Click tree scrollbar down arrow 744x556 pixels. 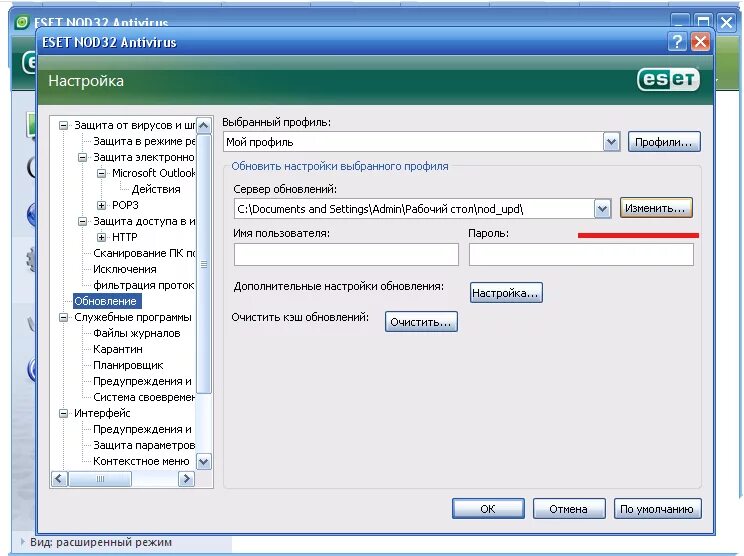pyautogui.click(x=204, y=461)
